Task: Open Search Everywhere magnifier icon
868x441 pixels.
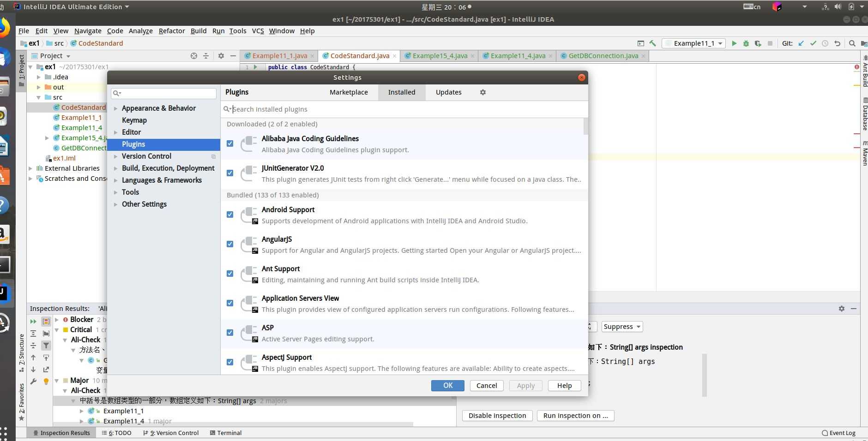Action: click(852, 43)
